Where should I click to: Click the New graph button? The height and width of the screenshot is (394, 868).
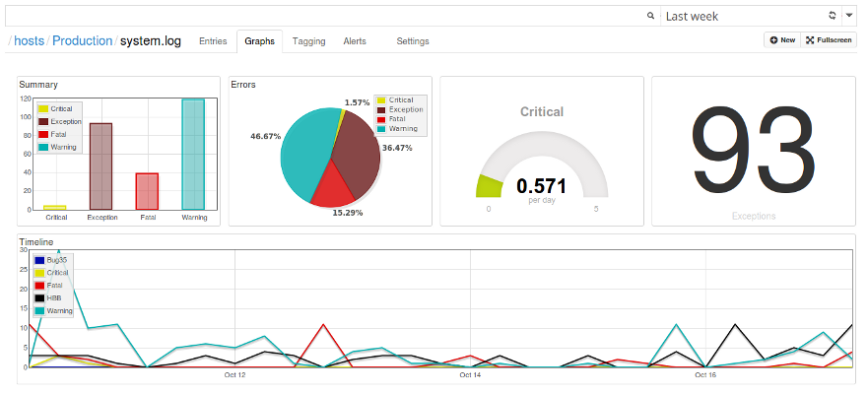coord(782,40)
